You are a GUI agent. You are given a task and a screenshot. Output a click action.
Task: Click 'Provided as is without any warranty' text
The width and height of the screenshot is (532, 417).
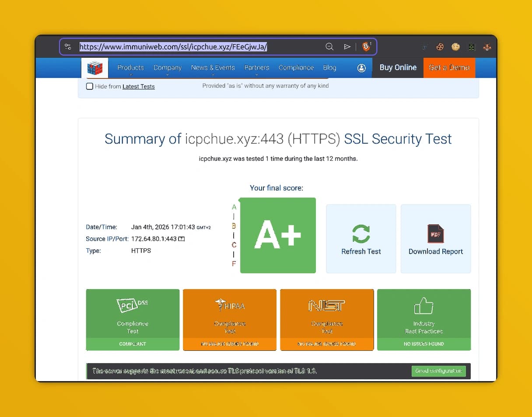(x=266, y=86)
